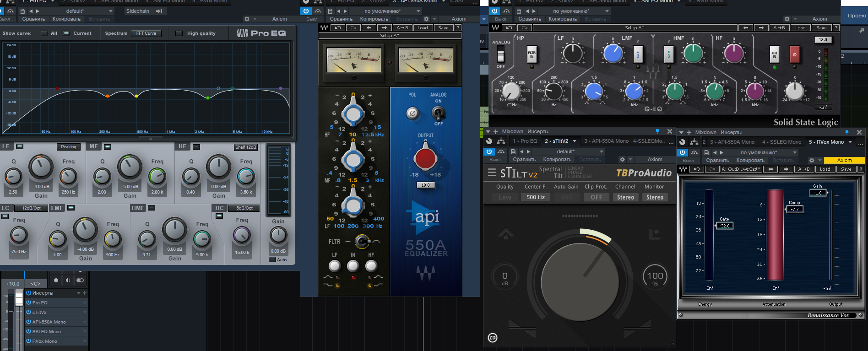
Task: Select the 5 - RVox Mono tab
Action: tap(830, 142)
